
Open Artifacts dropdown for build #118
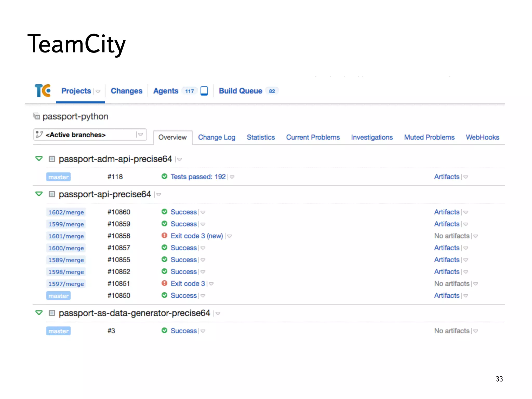click(x=466, y=177)
